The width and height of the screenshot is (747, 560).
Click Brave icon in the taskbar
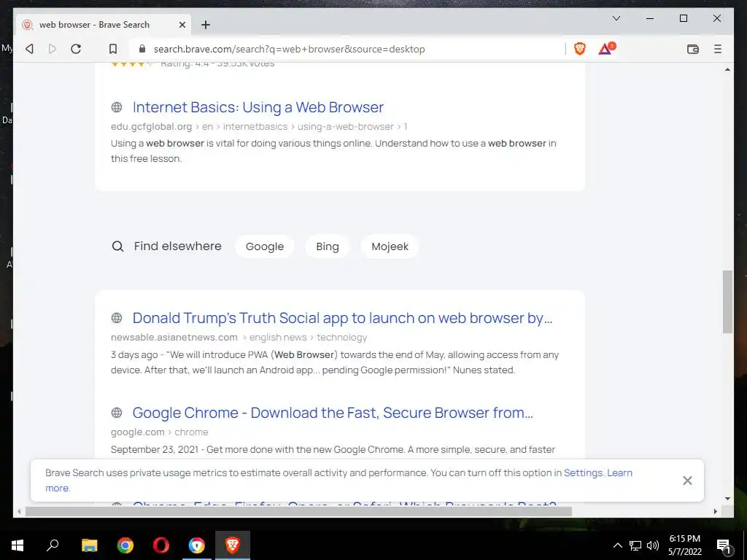point(233,545)
